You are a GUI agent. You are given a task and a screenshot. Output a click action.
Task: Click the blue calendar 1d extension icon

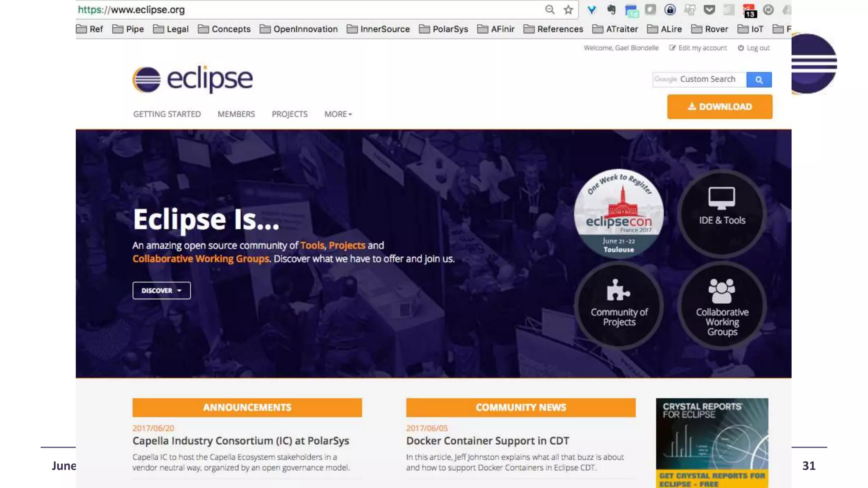[x=632, y=11]
